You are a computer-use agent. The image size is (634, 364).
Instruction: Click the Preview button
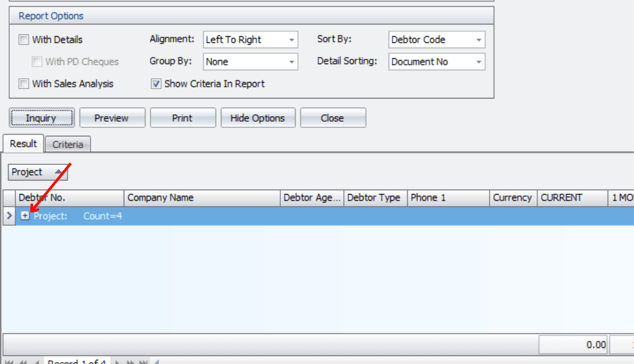[x=112, y=118]
